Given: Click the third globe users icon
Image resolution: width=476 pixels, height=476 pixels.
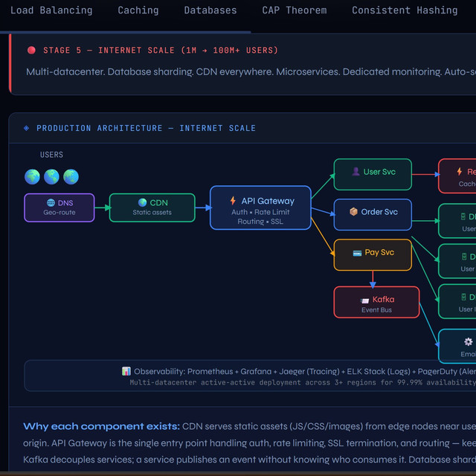Looking at the screenshot, I should (71, 177).
